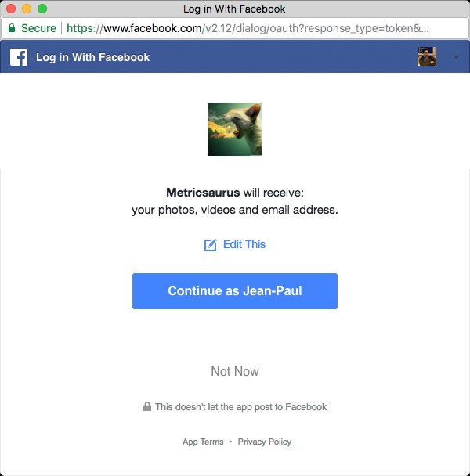Open the App Terms link
Viewport: 470px width, 476px height.
[x=203, y=442]
